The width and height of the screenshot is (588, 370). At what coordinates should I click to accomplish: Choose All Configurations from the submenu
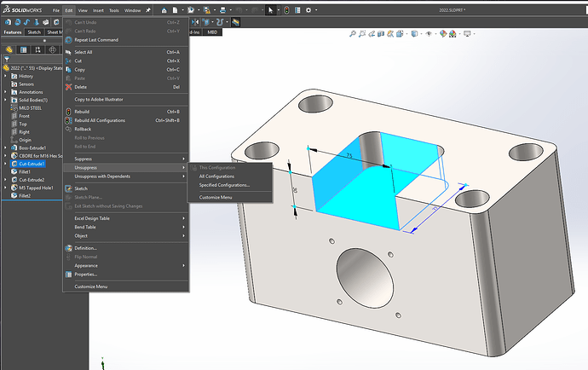tap(216, 176)
